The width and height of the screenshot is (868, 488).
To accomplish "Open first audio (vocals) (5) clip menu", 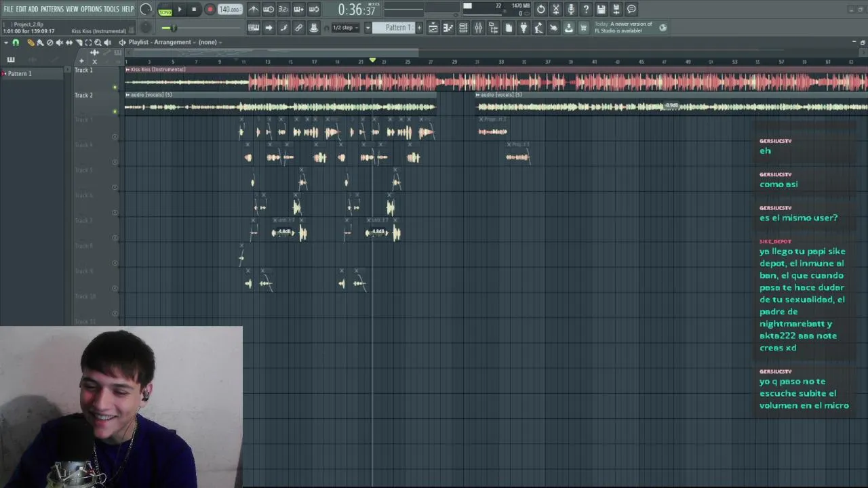I will [x=127, y=95].
